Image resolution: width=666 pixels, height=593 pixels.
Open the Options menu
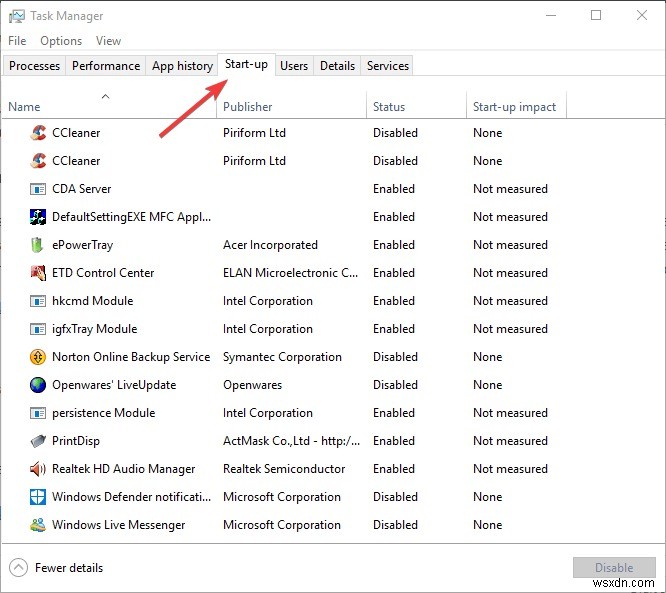[61, 41]
